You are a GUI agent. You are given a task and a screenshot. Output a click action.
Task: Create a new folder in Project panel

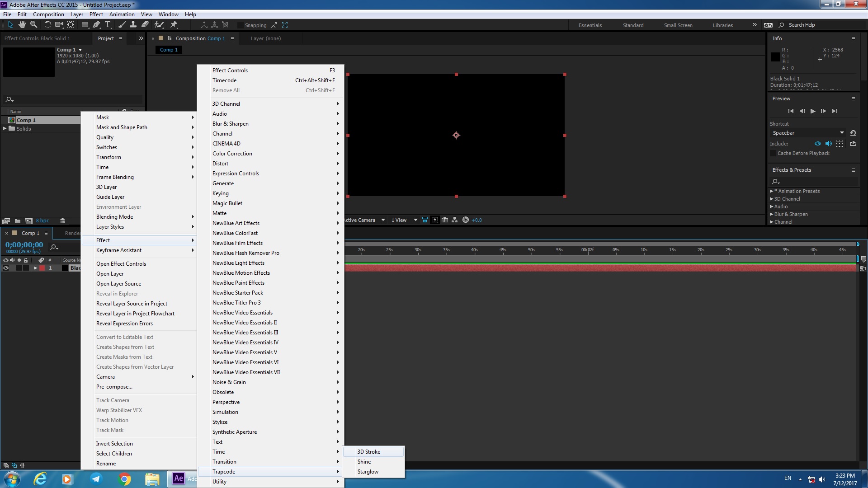pyautogui.click(x=18, y=221)
